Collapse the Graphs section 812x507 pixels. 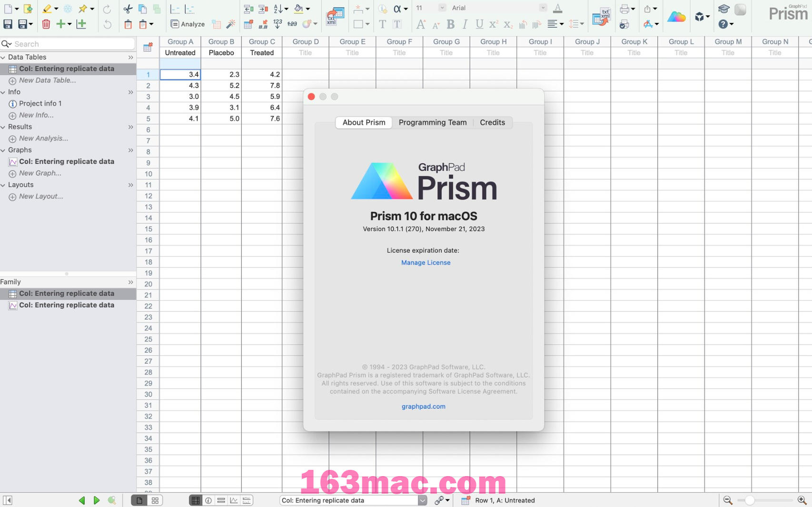(x=3, y=150)
